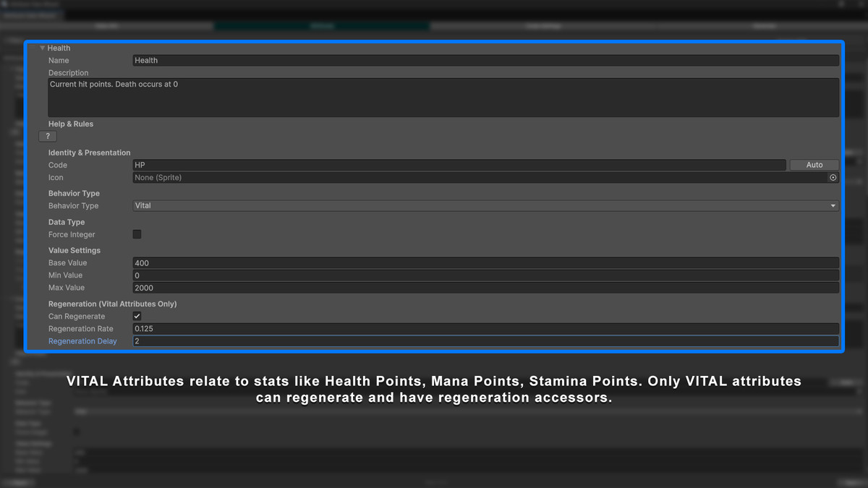
Task: Click the Regeneration Delay value field showing 2
Action: (485, 341)
